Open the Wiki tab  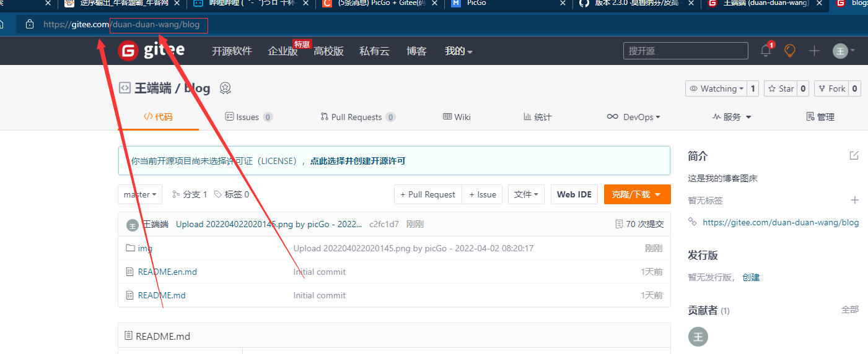[x=457, y=117]
